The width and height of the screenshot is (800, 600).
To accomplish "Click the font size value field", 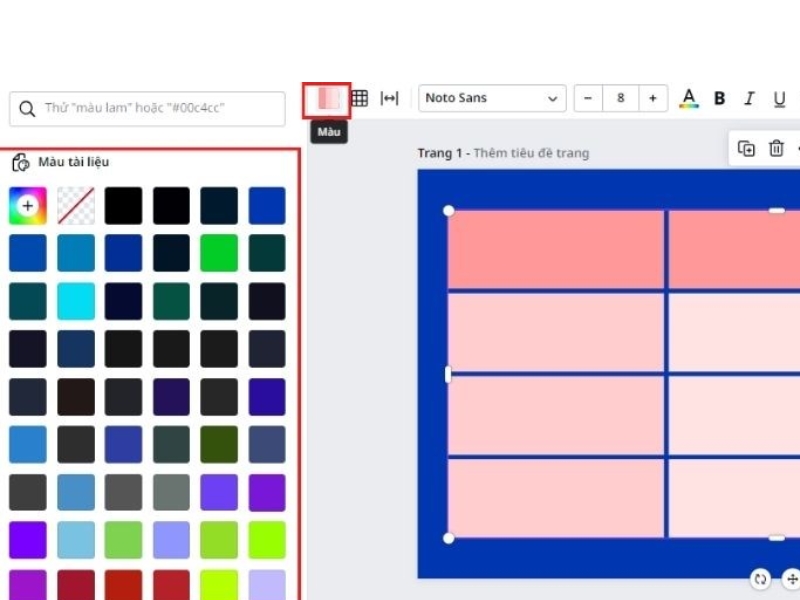I will pyautogui.click(x=621, y=98).
